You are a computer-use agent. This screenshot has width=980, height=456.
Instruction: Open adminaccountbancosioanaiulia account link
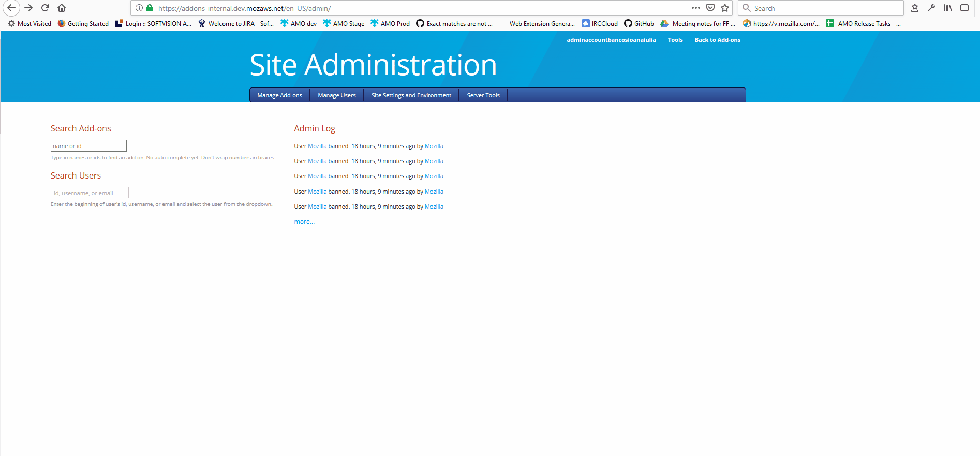click(611, 40)
